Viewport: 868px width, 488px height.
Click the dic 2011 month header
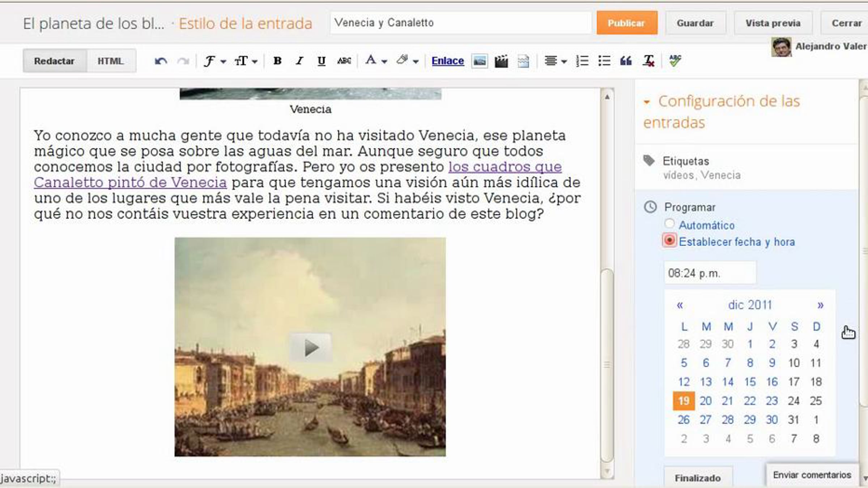pos(750,305)
